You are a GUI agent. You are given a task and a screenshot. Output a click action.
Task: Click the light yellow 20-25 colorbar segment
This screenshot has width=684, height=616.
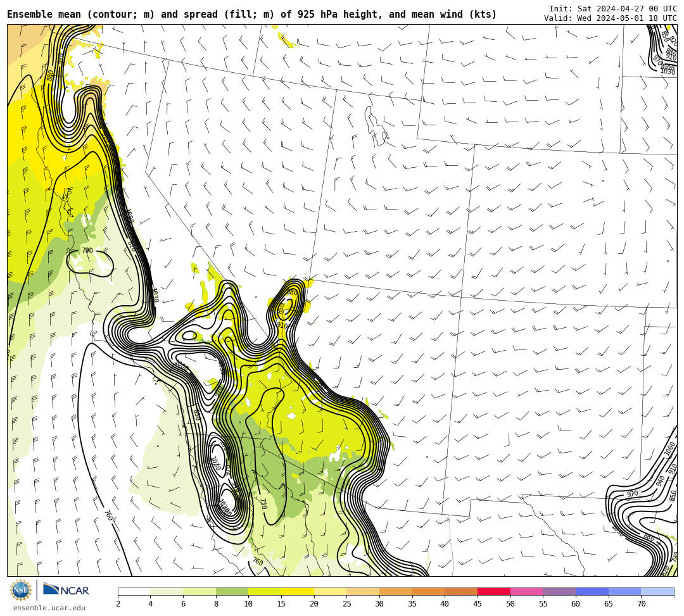(330, 591)
